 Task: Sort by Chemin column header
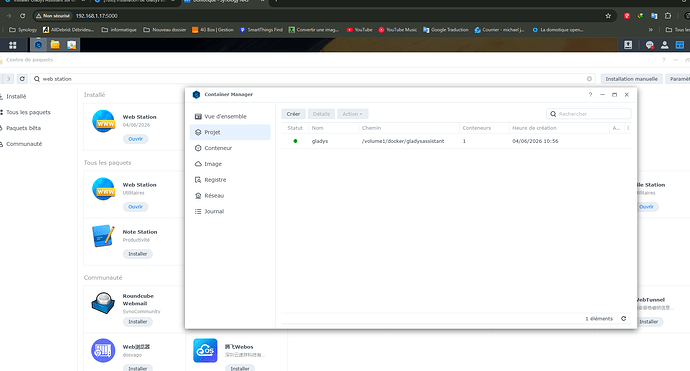click(409, 128)
